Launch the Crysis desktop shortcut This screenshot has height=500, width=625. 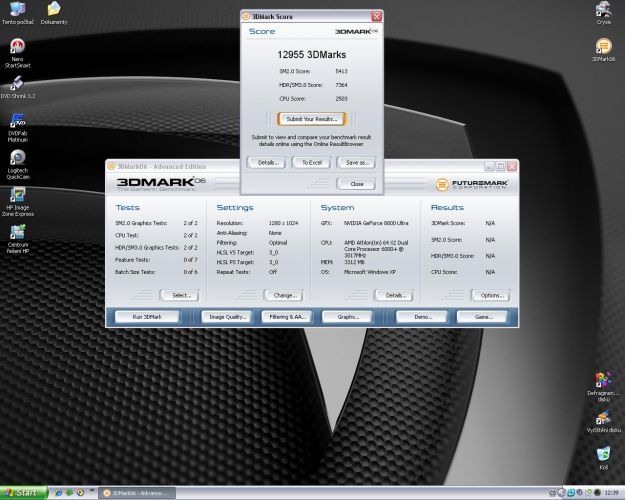click(x=603, y=13)
